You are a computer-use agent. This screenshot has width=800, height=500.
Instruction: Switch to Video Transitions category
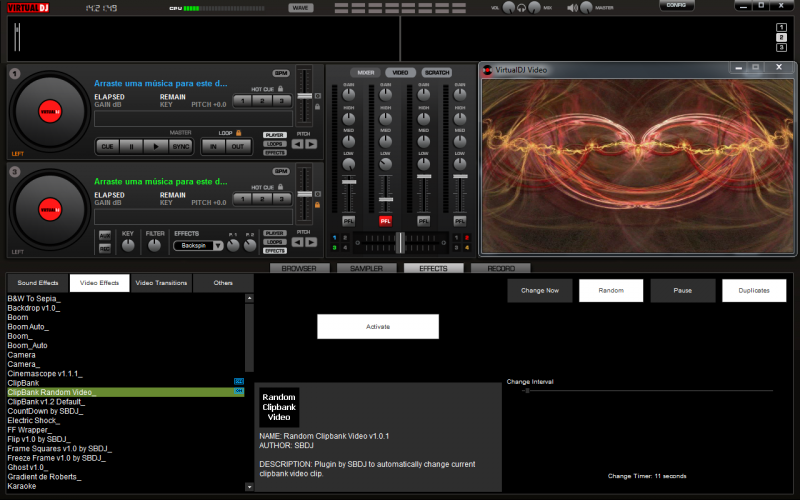(x=161, y=283)
